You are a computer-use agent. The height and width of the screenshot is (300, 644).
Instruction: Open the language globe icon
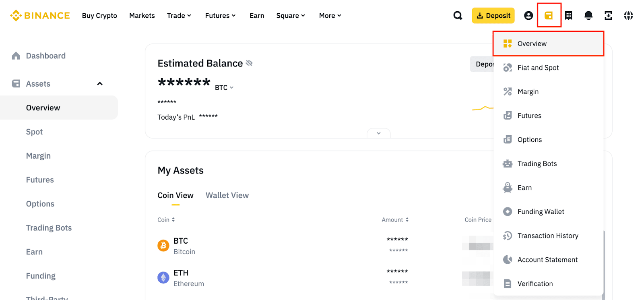click(x=628, y=15)
